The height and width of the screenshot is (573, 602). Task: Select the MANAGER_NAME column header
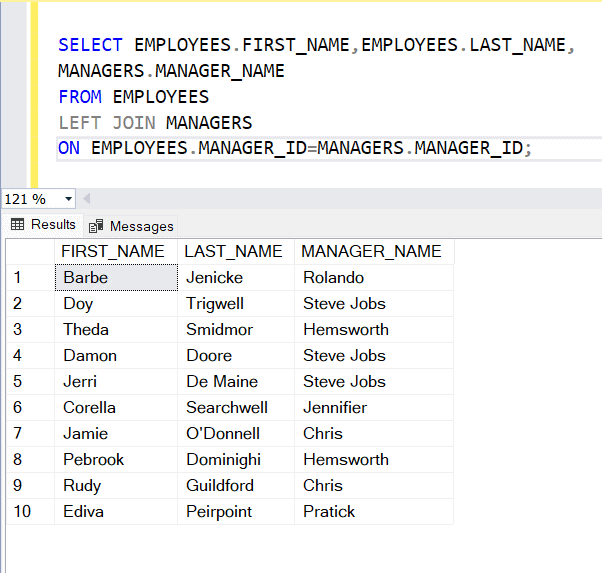(x=374, y=252)
